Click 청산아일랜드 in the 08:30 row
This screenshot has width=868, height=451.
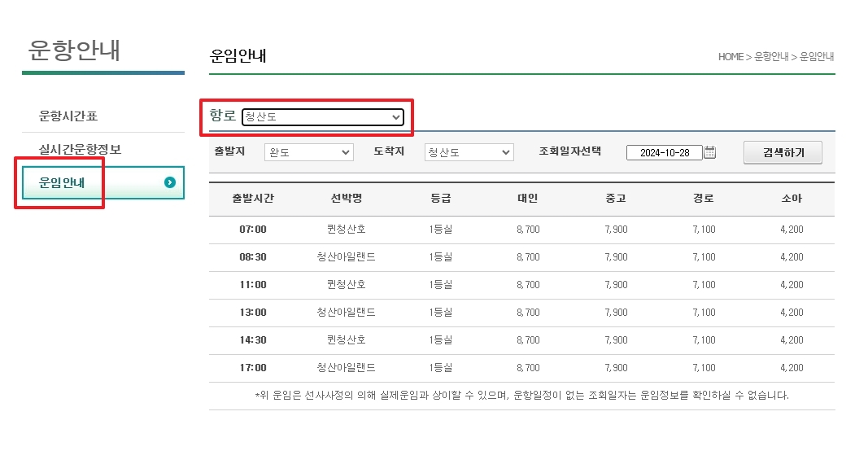coord(346,257)
